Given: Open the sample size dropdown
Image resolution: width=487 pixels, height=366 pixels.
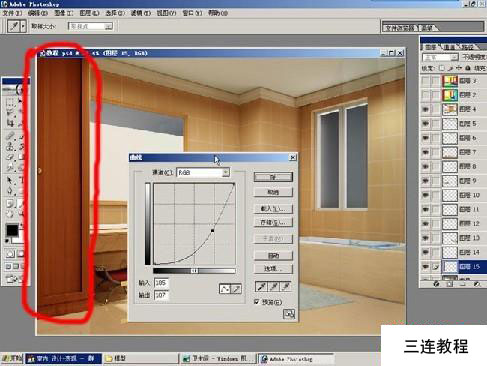Looking at the screenshot, I should tap(90, 26).
